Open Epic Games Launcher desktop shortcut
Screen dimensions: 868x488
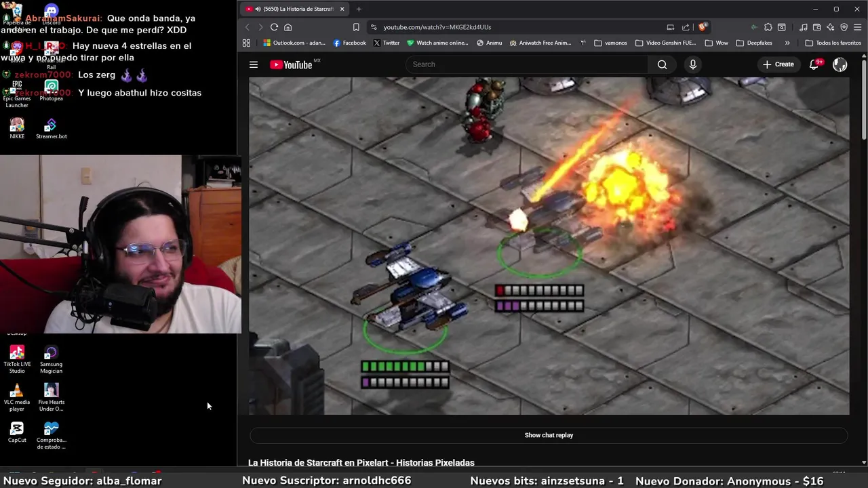click(17, 94)
